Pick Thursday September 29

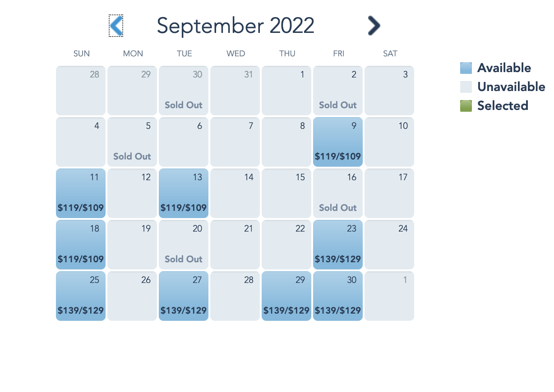(x=286, y=296)
